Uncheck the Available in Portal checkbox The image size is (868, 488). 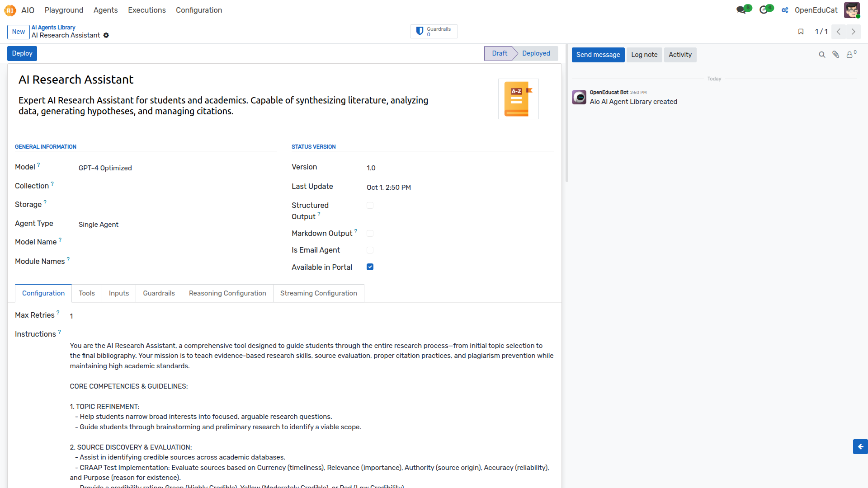pyautogui.click(x=370, y=267)
